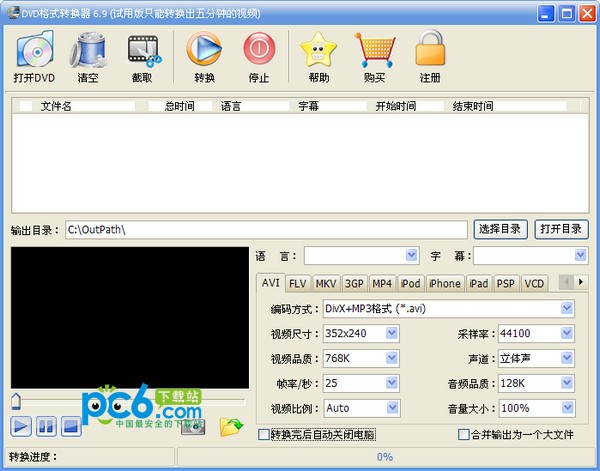Click the black video preview area

(x=130, y=318)
